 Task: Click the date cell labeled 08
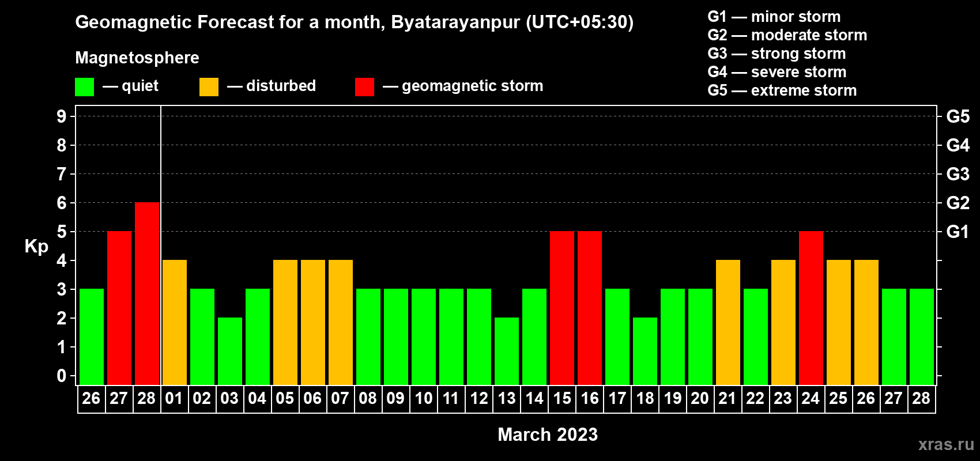click(x=368, y=399)
